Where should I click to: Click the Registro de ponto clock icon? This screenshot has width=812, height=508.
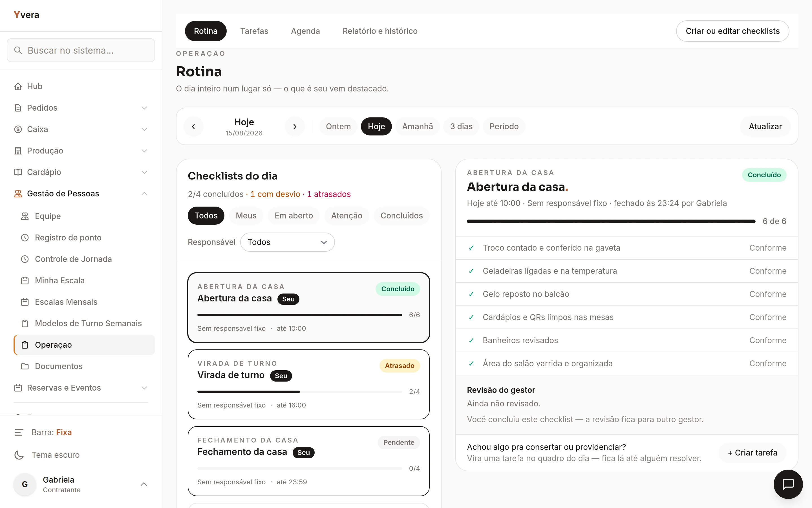tap(25, 238)
